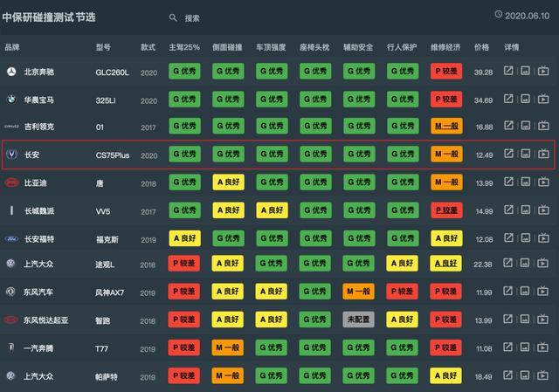This screenshot has height=392, width=559.
Task: Open external link icon for 长安福特 福克斯
Action: (x=508, y=237)
